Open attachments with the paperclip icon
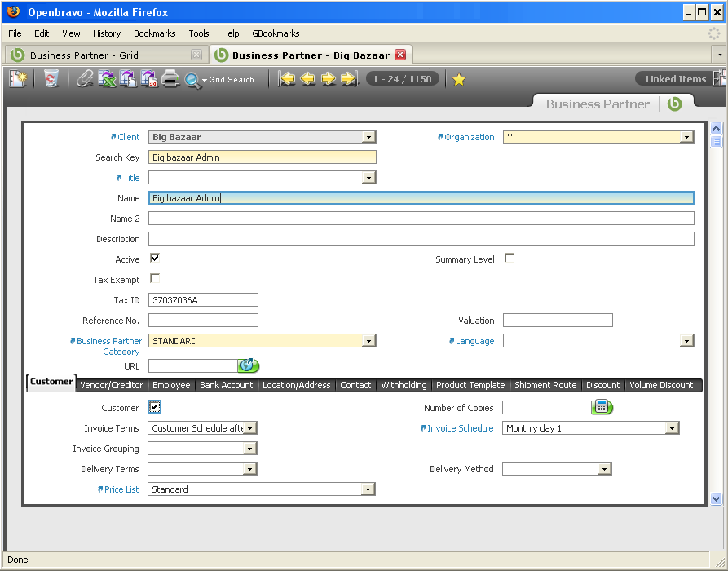This screenshot has height=571, width=728. click(85, 79)
